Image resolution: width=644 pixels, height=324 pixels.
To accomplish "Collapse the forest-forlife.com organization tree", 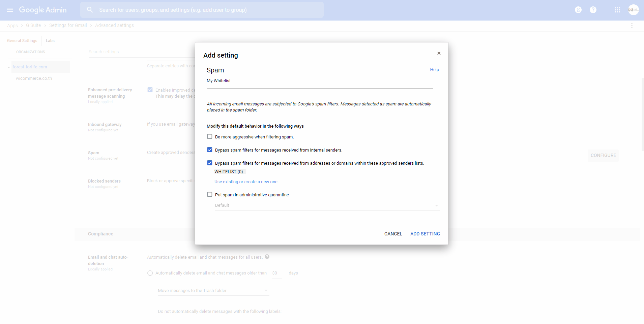I will (9, 67).
